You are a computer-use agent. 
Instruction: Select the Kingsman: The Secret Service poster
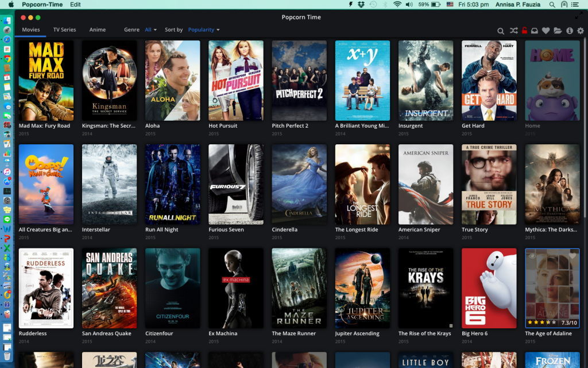(x=110, y=80)
